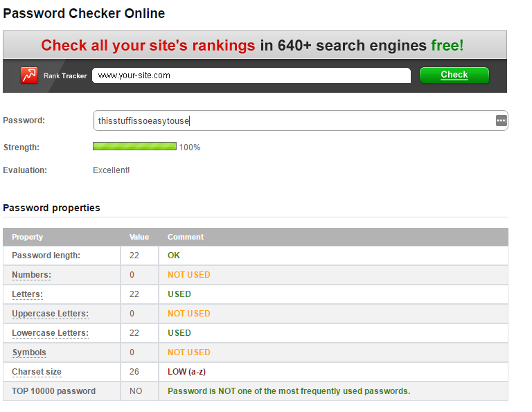
Task: Click the green Strength progress bar
Action: click(134, 147)
